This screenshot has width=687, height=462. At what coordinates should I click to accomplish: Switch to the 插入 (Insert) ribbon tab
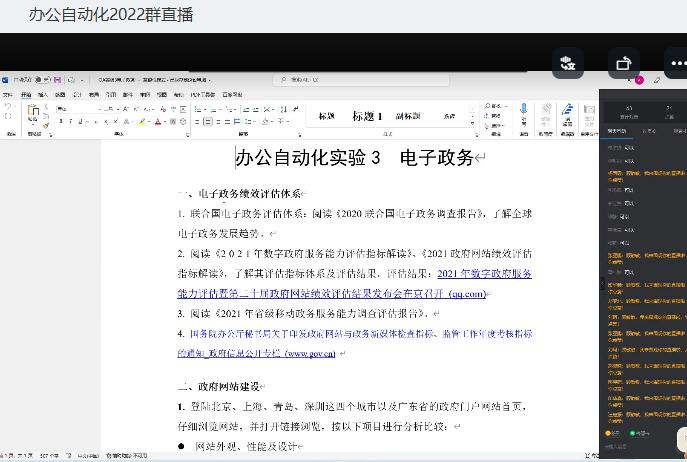coord(42,94)
